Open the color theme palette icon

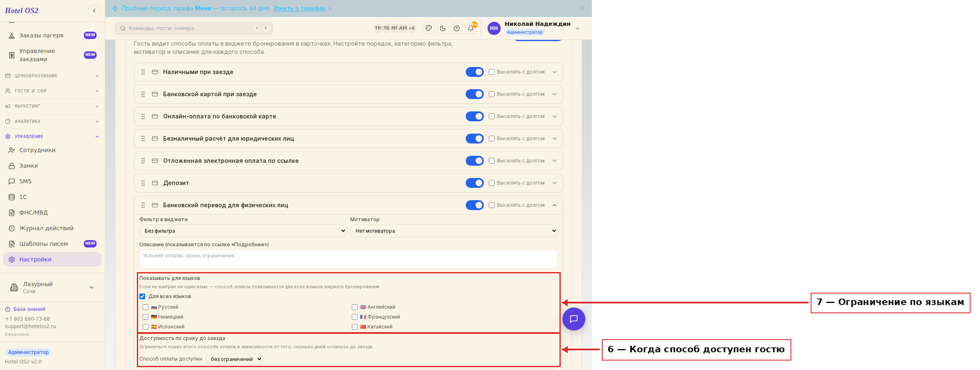429,28
